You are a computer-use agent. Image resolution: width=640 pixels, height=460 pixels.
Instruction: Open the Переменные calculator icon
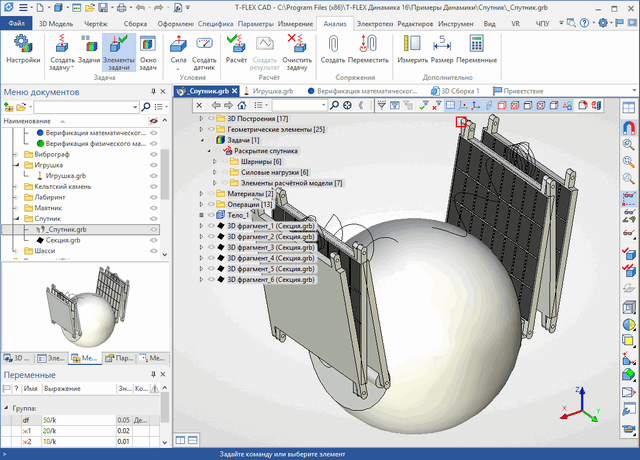(x=477, y=44)
